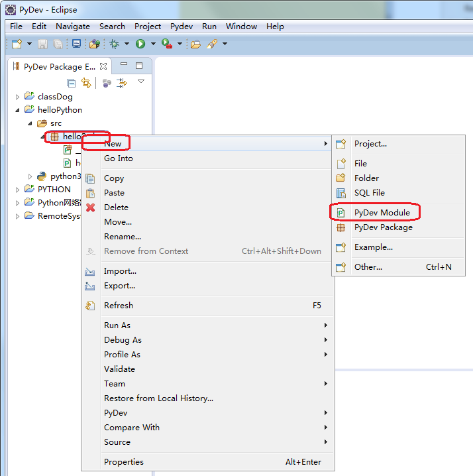Select PyDev Module from the New submenu
This screenshot has width=473, height=476.
pos(398,213)
